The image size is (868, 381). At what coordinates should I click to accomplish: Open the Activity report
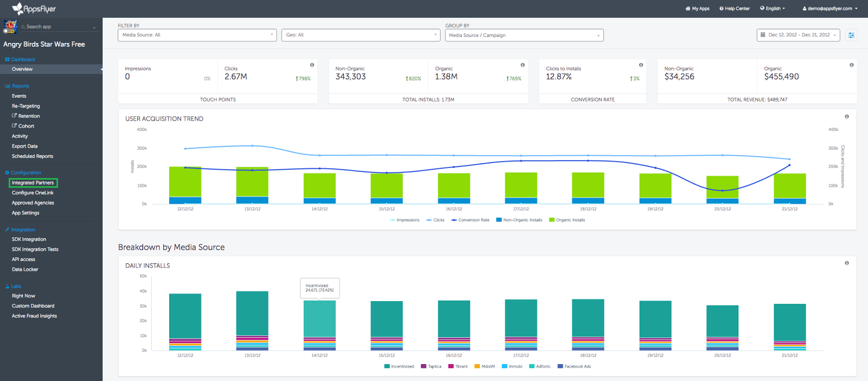click(20, 136)
